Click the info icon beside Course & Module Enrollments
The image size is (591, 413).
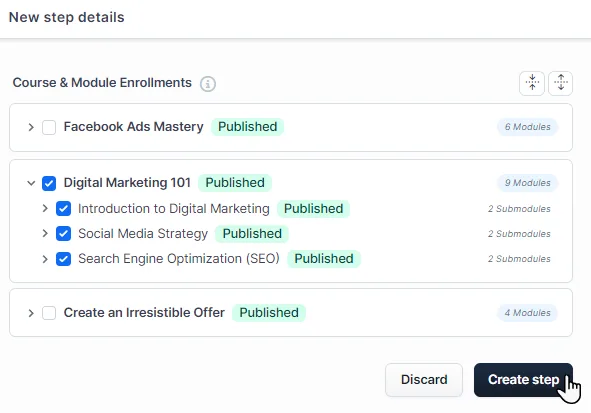(x=208, y=84)
